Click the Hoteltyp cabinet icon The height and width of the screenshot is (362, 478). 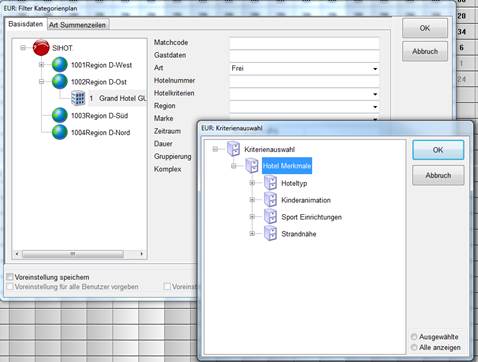pyautogui.click(x=270, y=183)
